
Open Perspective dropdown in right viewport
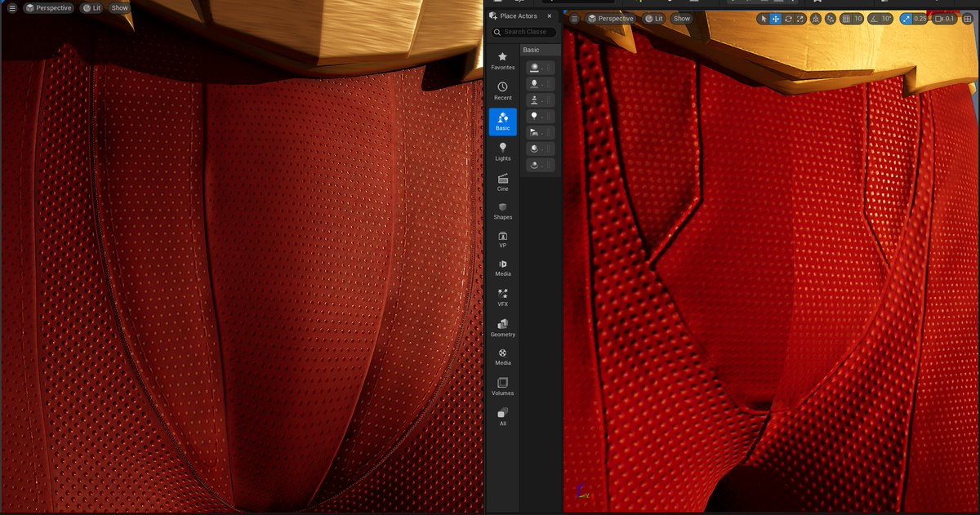[610, 18]
